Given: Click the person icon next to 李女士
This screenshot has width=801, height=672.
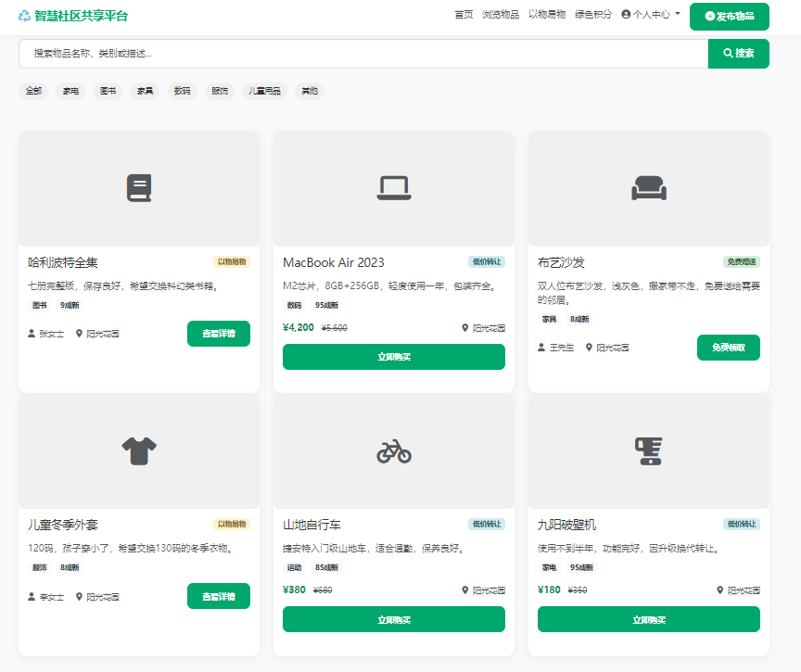Looking at the screenshot, I should (x=32, y=596).
